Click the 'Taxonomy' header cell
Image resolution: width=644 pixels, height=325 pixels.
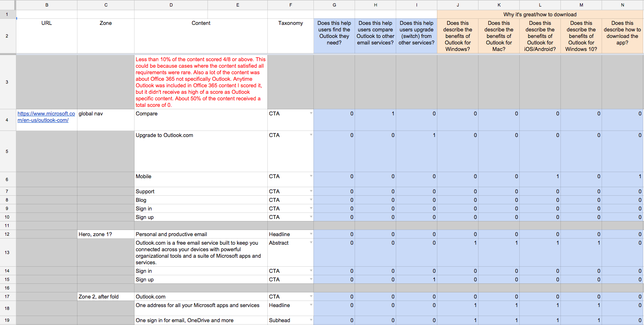click(291, 36)
